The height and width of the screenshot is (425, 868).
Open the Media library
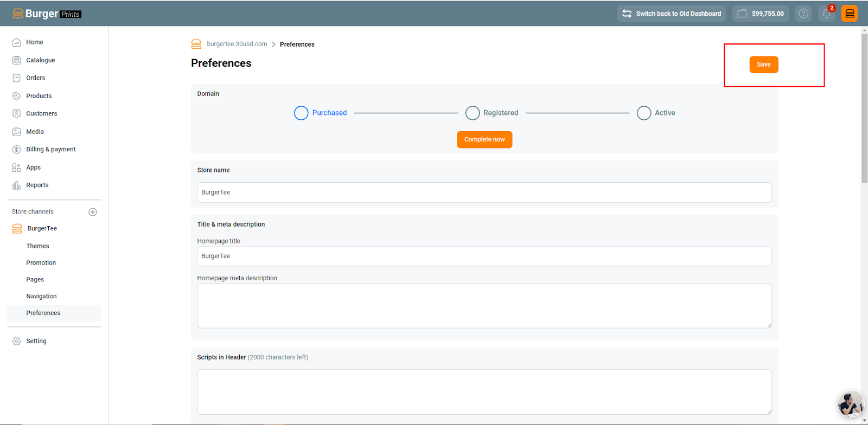(35, 132)
